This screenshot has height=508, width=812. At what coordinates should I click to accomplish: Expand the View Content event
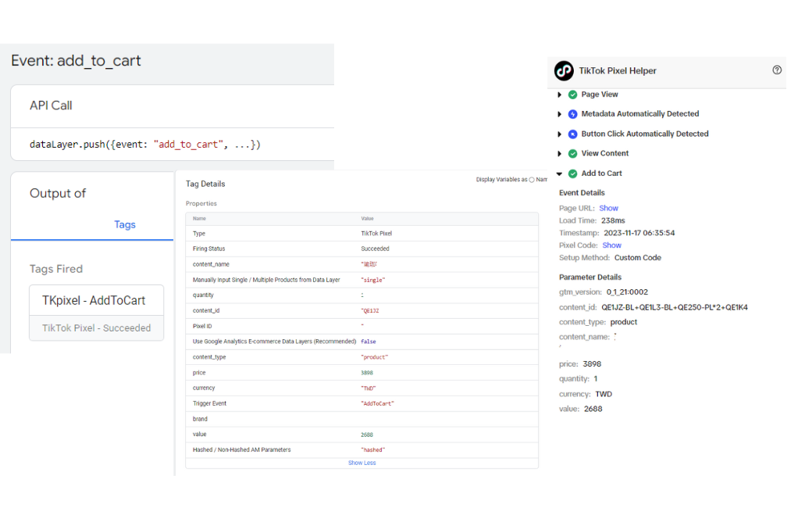tap(559, 153)
